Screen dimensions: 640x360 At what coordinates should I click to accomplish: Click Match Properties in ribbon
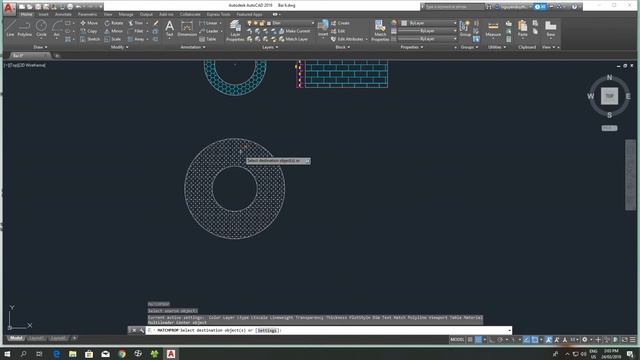coord(380,30)
